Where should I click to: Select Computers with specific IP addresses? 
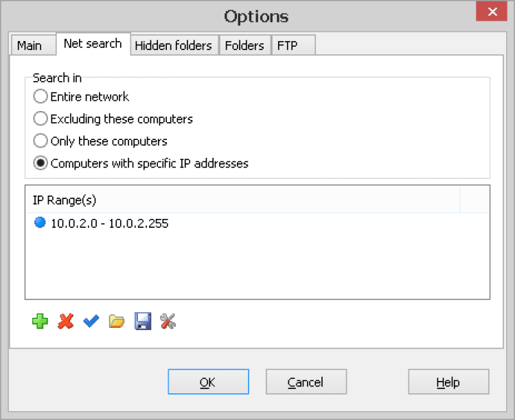click(41, 163)
